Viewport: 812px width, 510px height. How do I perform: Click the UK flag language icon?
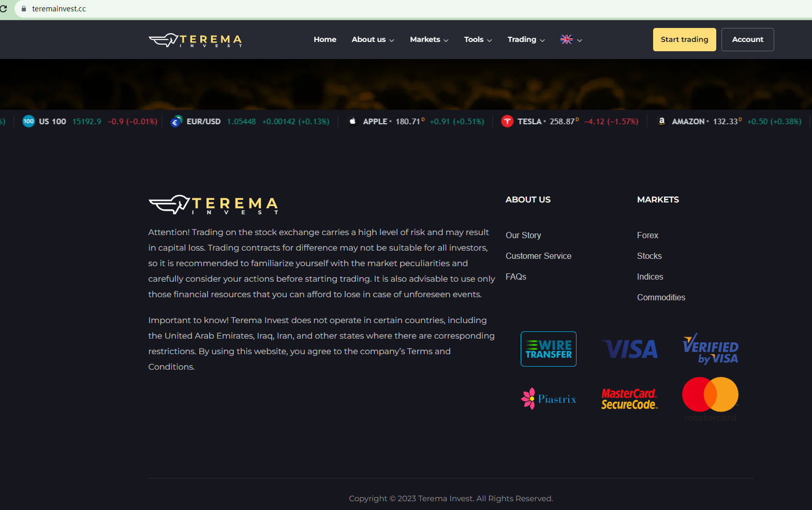click(x=567, y=39)
